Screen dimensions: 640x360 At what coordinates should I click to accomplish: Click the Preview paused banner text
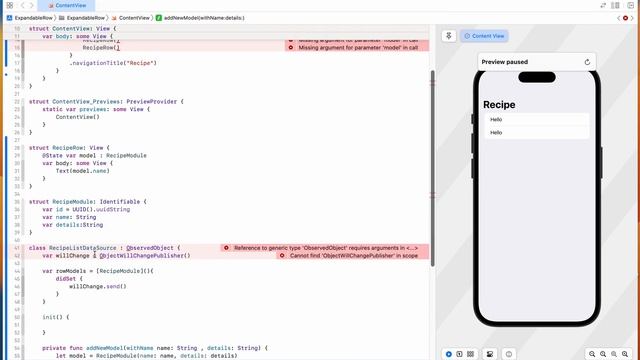[504, 62]
